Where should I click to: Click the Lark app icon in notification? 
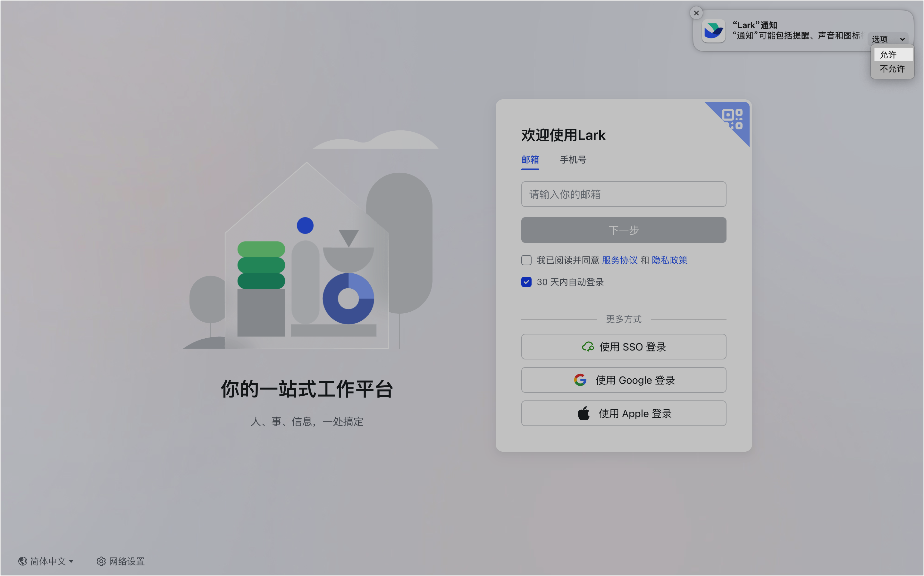click(x=713, y=31)
